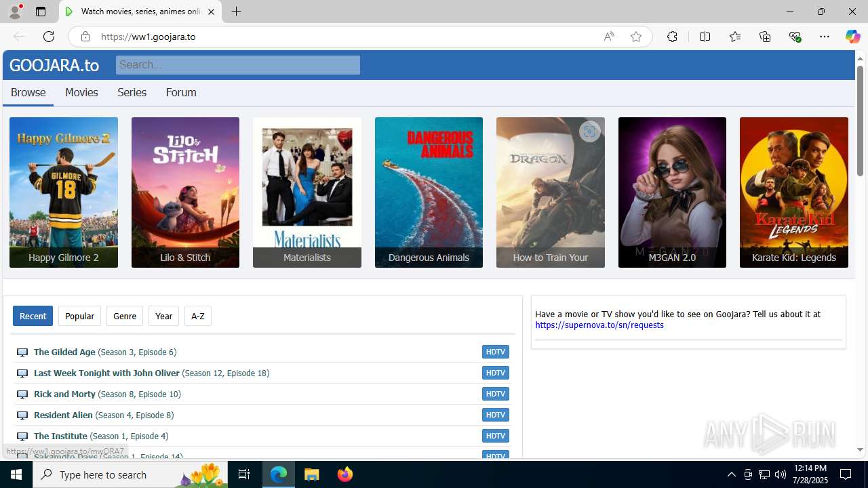This screenshot has width=868, height=488.
Task: Open Karate Kid: Legends poster
Action: pos(794,192)
